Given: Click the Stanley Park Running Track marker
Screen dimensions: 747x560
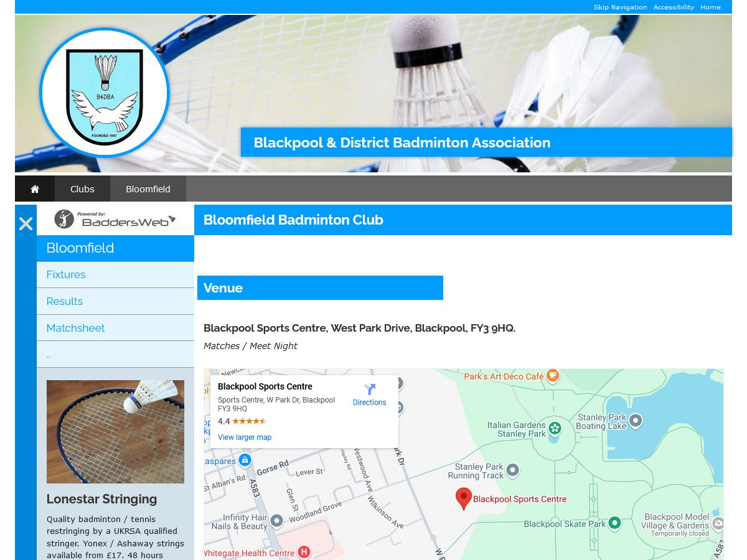Looking at the screenshot, I should [512, 471].
